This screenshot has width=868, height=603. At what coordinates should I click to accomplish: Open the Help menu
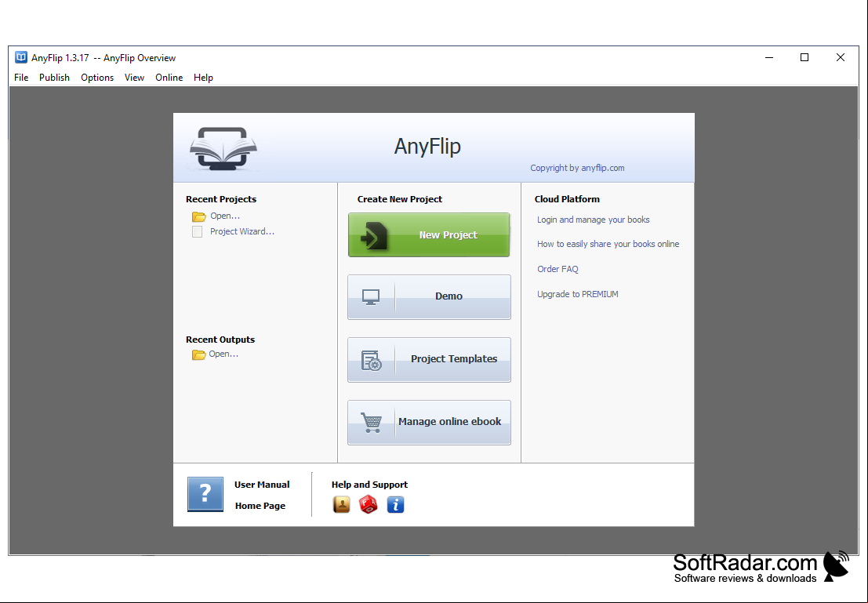tap(203, 78)
